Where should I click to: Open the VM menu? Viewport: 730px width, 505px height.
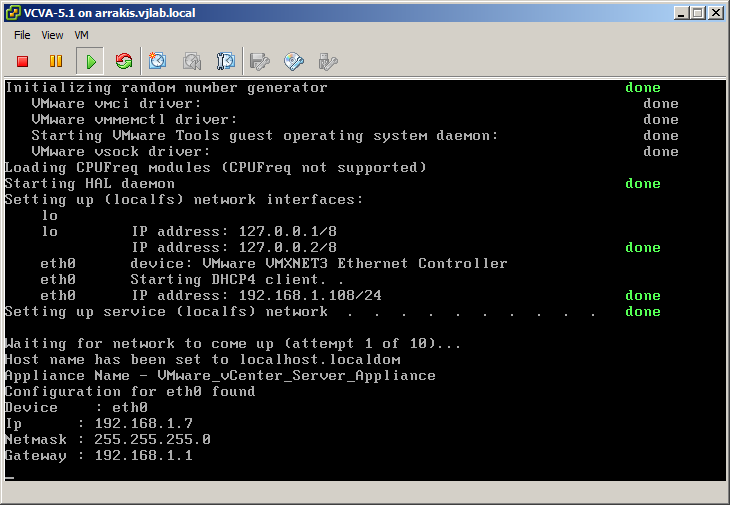click(82, 35)
